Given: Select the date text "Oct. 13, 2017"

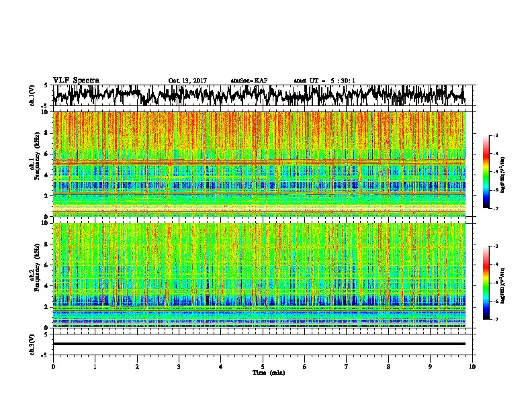Looking at the screenshot, I should pyautogui.click(x=187, y=81).
